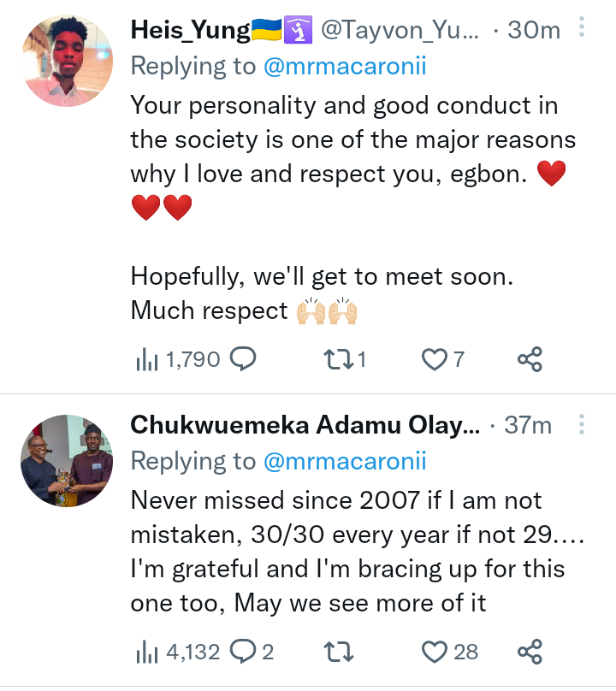Open the @Tayvon_Yu... handle
This screenshot has height=691, width=616.
(400, 31)
